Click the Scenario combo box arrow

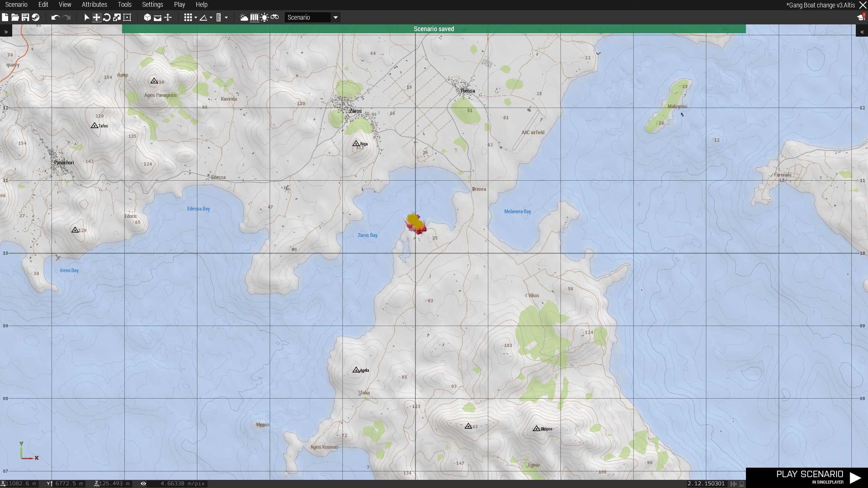pos(335,18)
